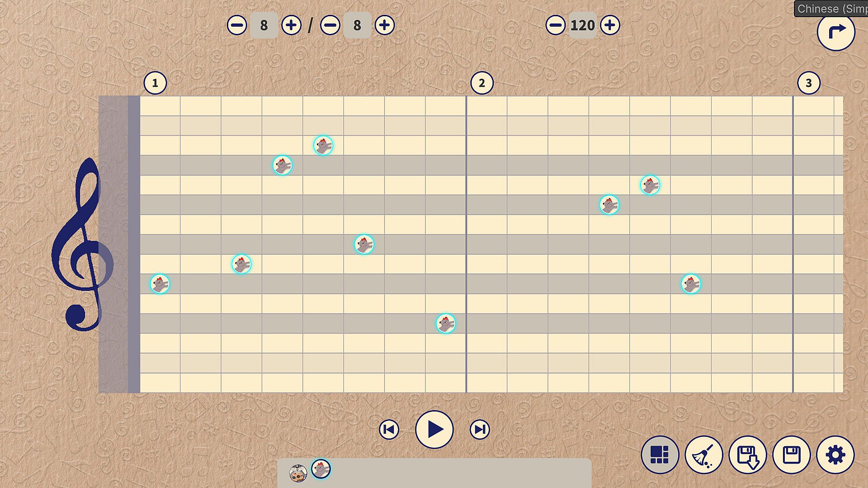Screen dimensions: 868x488
Task: Click the load-from-disk icon
Action: (747, 455)
